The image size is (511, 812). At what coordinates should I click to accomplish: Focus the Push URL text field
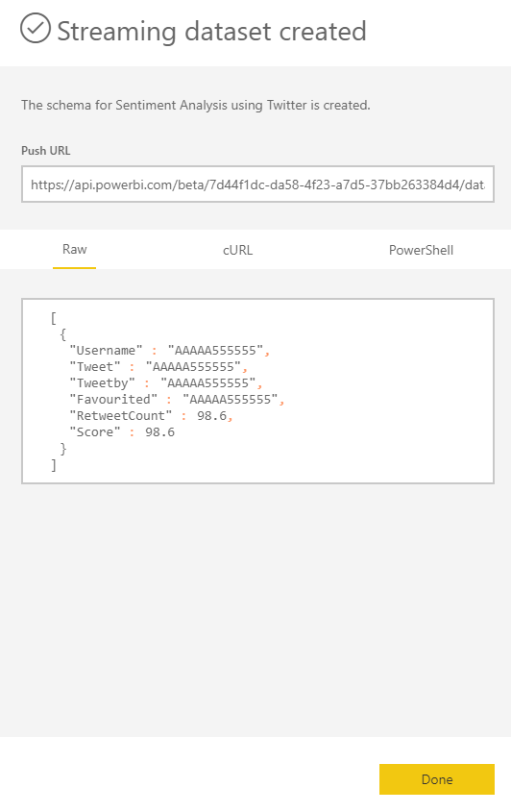257,185
